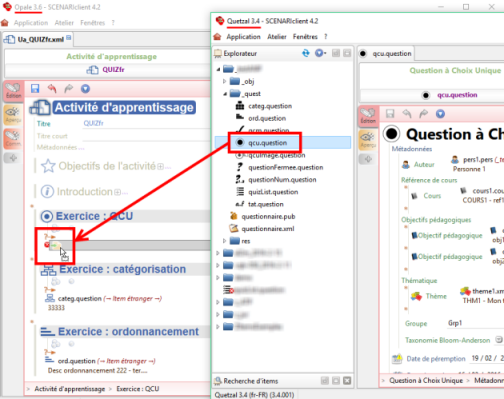Click Explorateur panel maximize icon
The width and height of the screenshot is (504, 399).
(x=347, y=53)
